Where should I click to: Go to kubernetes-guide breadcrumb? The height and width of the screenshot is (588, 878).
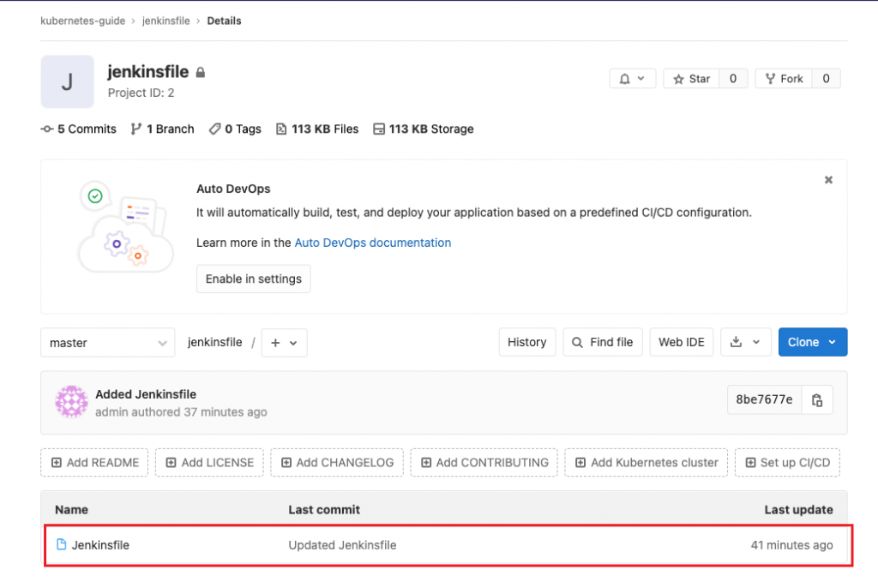[83, 21]
